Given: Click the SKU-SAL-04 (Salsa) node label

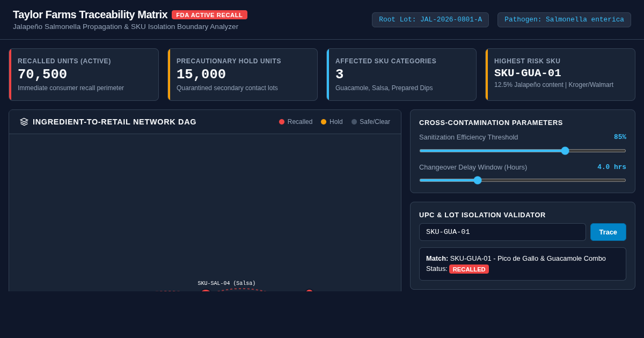Looking at the screenshot, I should [226, 283].
